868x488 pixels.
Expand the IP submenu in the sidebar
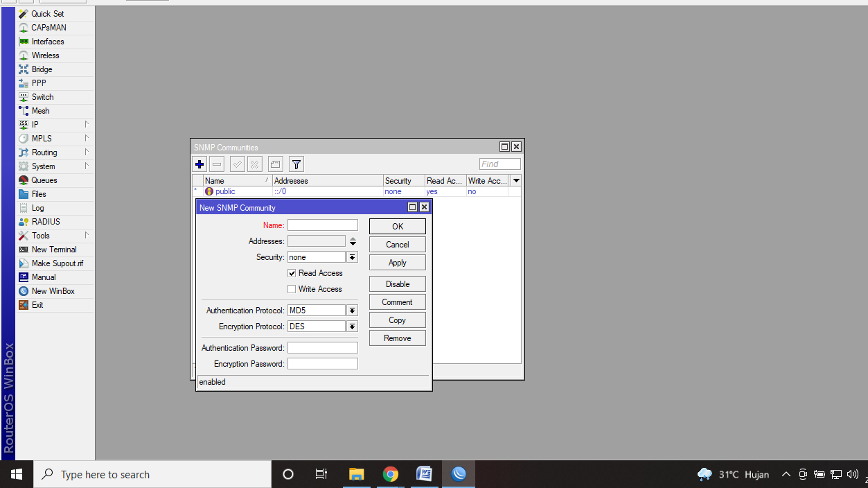[x=87, y=125]
